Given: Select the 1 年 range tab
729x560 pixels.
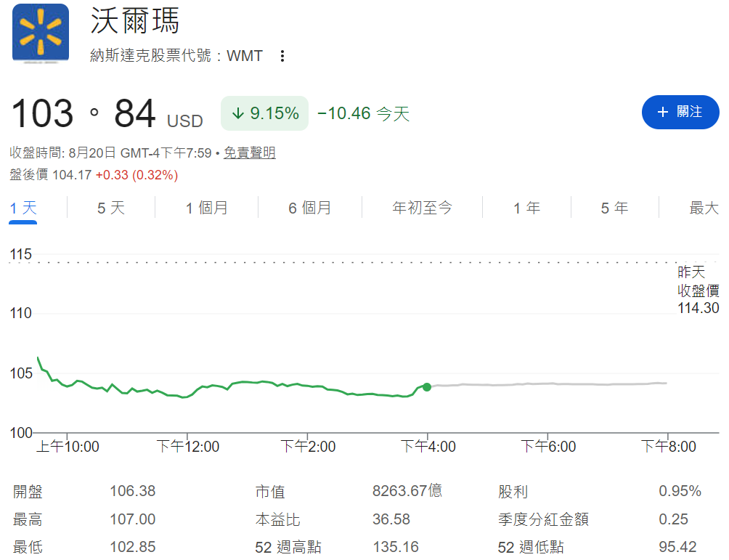Looking at the screenshot, I should 526,208.
